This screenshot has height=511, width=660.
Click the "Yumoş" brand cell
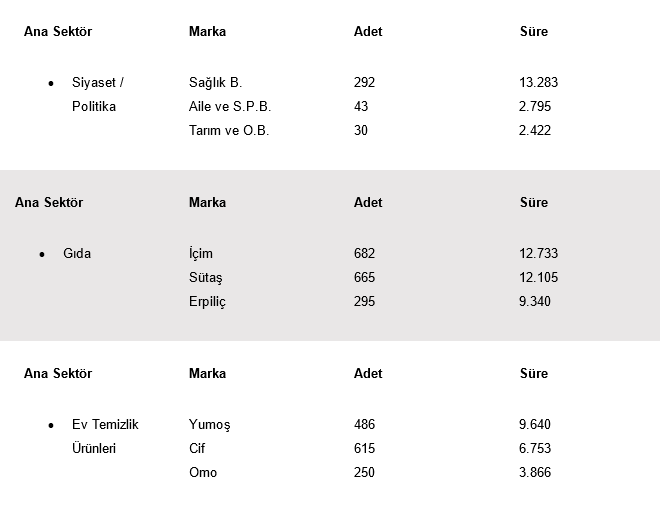(x=209, y=425)
